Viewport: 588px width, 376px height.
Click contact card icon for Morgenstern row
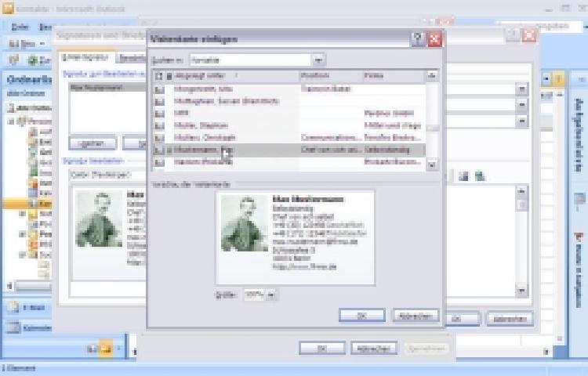tap(159, 90)
